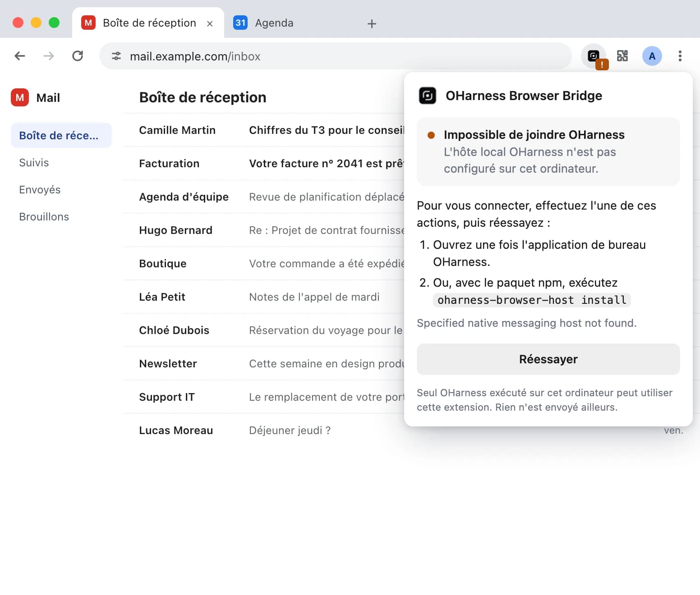Click the subject Notes de l'appel de mardi
Screen dimensions: 700x595
click(x=314, y=297)
